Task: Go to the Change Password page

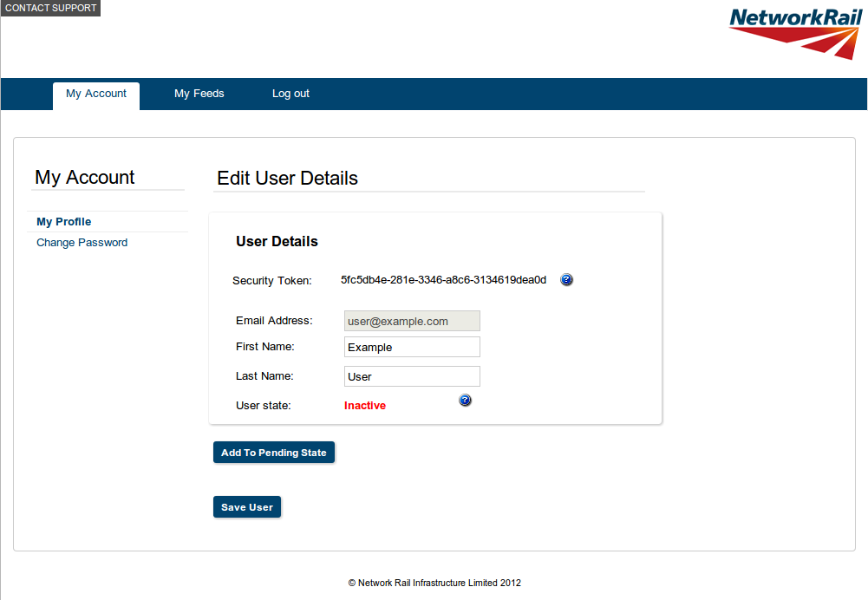Action: [82, 243]
